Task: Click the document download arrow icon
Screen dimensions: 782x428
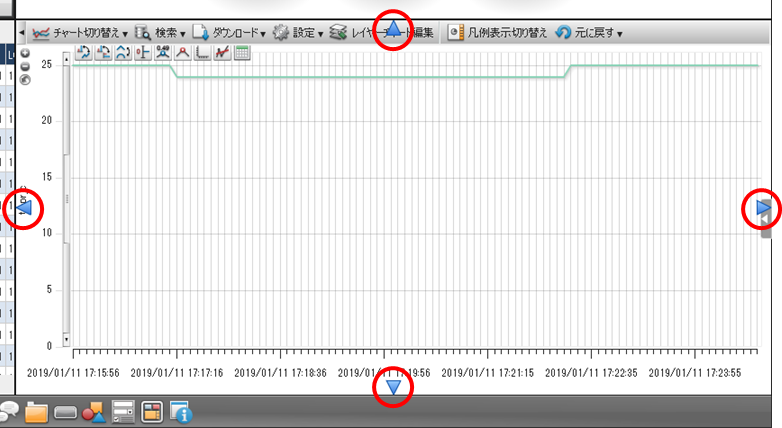Action: point(200,33)
